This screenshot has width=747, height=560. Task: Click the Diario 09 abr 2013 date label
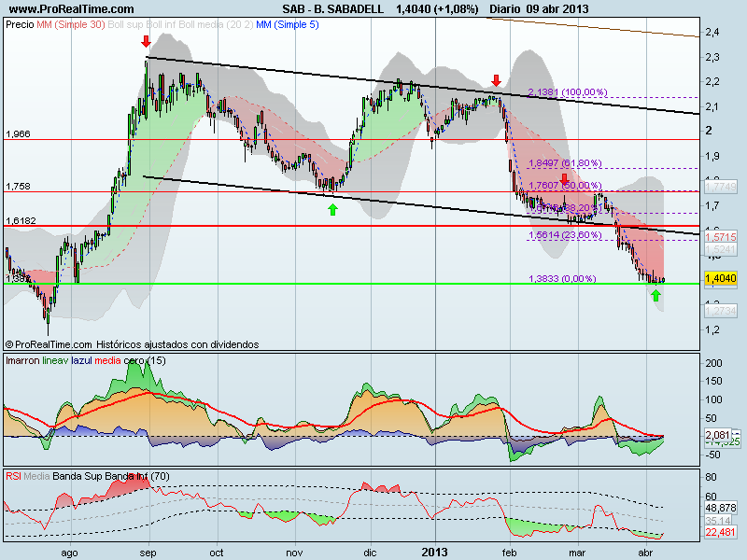point(539,9)
